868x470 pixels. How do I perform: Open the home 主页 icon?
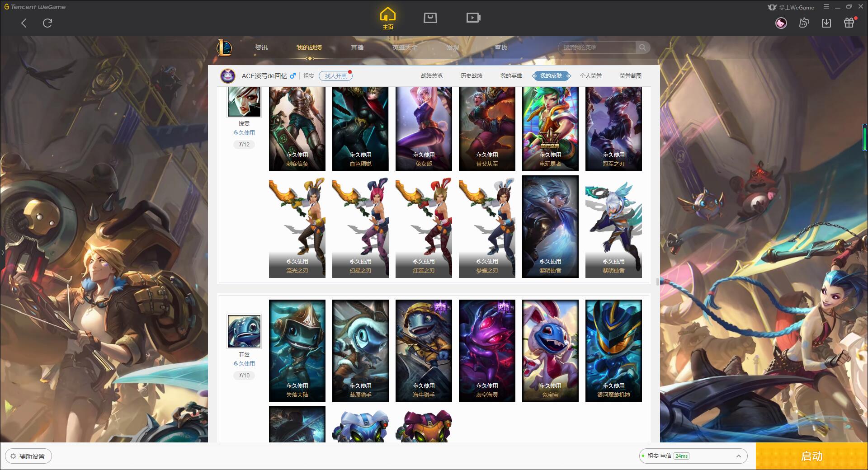pyautogui.click(x=388, y=18)
